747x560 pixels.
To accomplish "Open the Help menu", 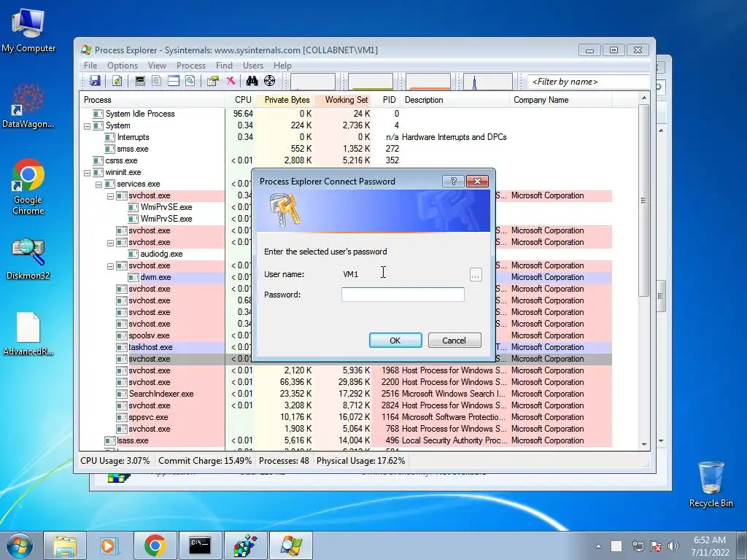I will 282,65.
